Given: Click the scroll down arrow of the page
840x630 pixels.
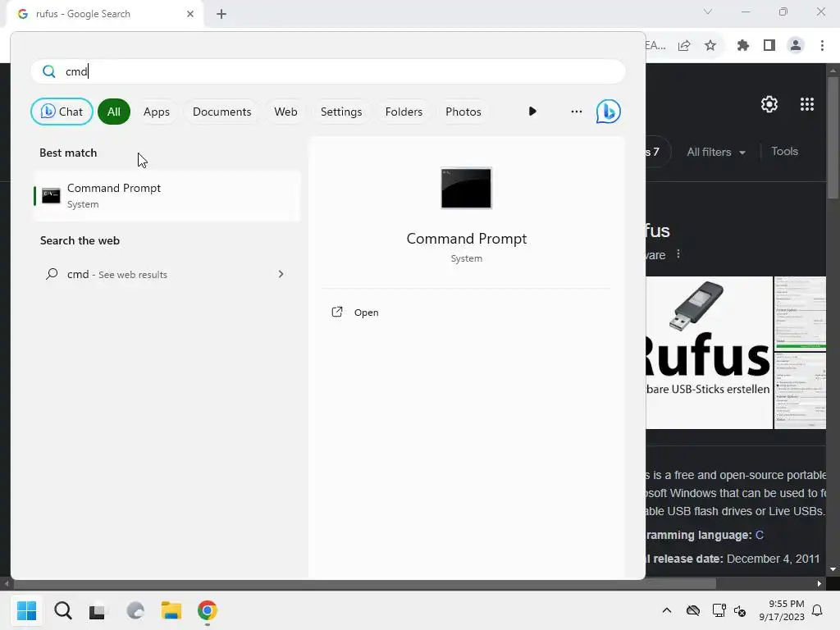Looking at the screenshot, I should click(x=833, y=569).
